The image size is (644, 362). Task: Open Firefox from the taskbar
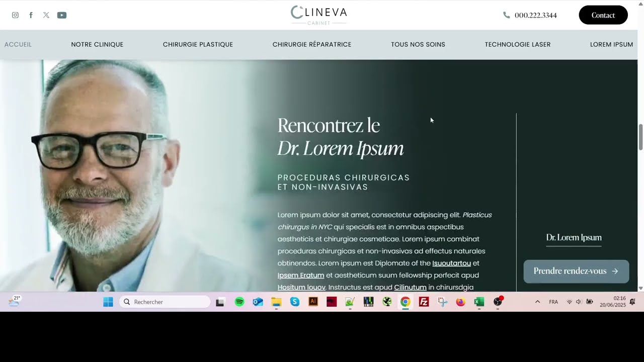click(x=461, y=302)
